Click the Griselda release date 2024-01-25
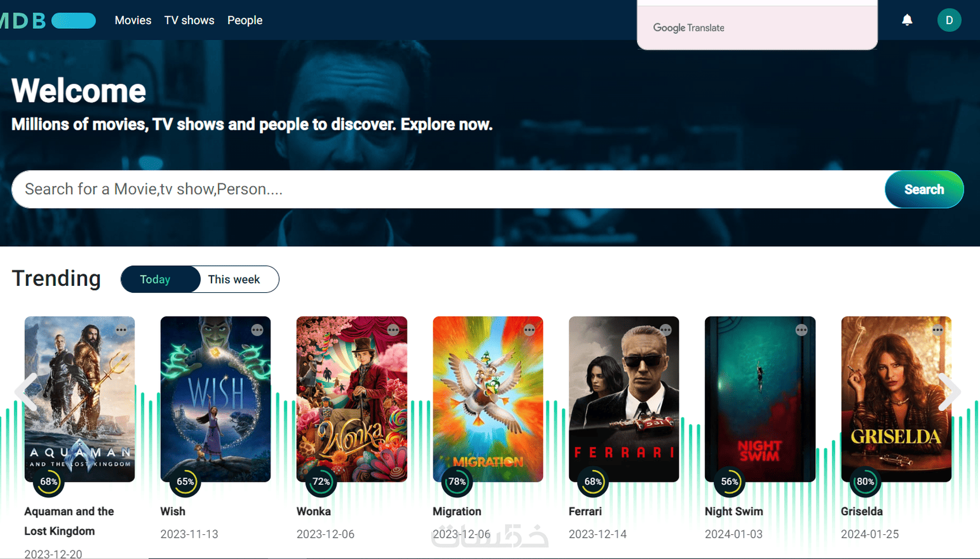 point(870,534)
